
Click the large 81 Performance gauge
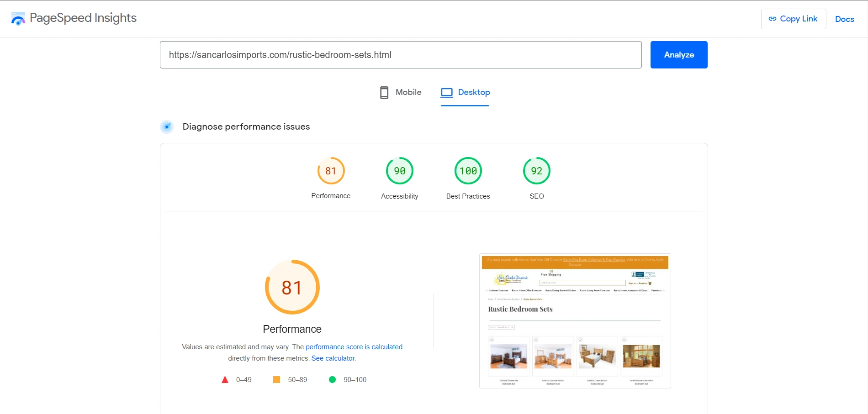click(x=292, y=287)
